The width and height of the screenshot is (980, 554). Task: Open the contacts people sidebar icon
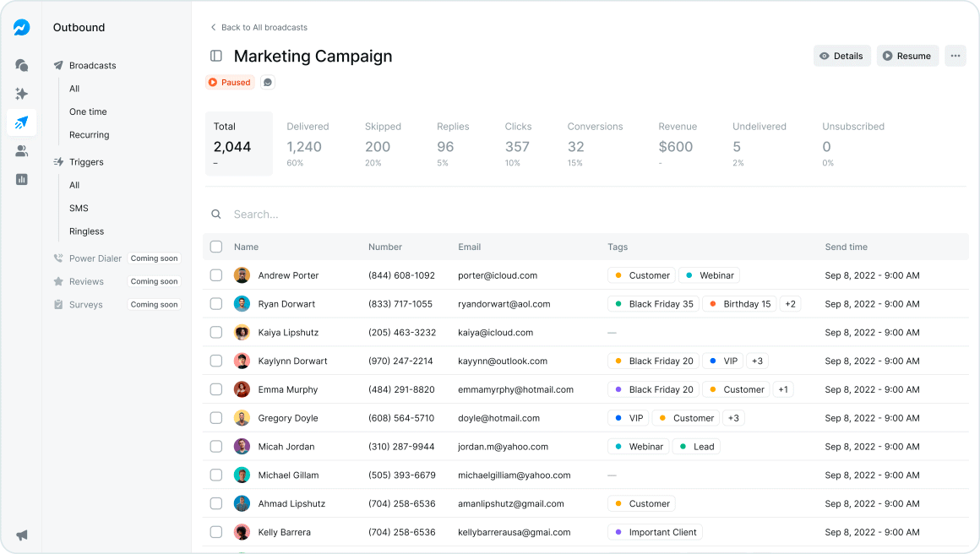pos(21,150)
